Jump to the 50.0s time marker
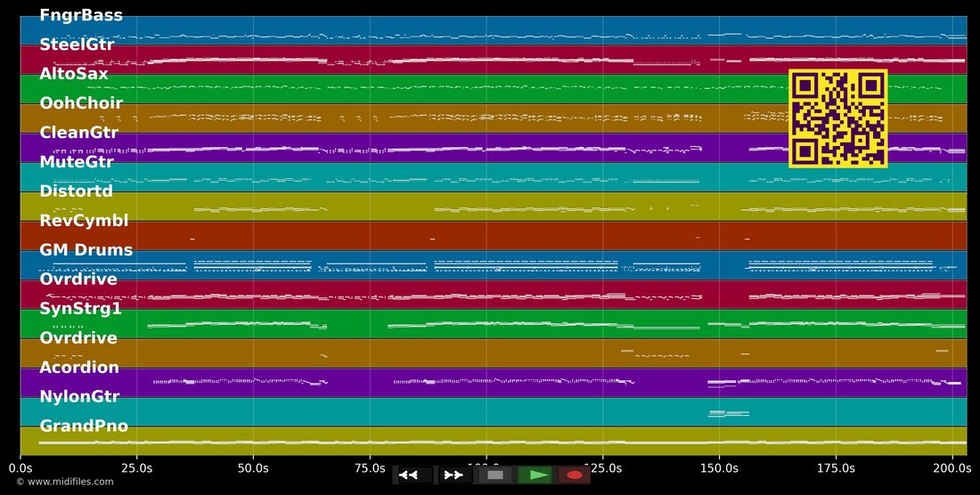980x495 pixels. 253,467
